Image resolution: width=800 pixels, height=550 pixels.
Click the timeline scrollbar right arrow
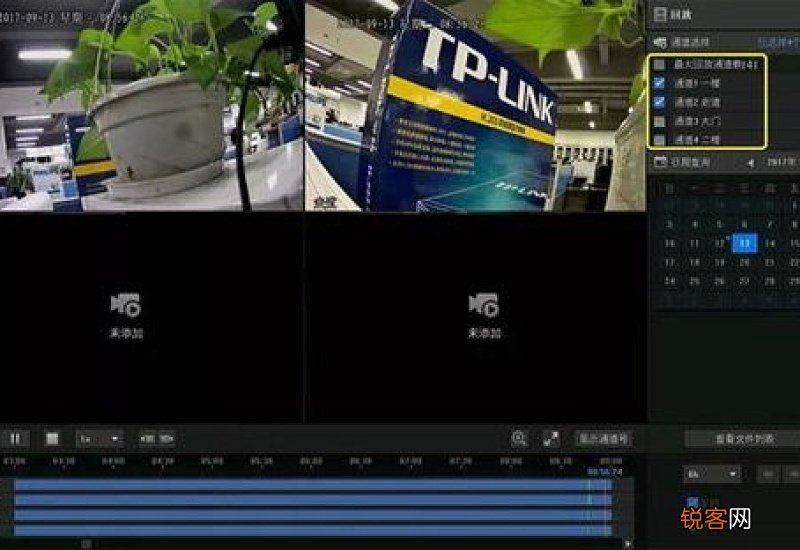[628, 544]
